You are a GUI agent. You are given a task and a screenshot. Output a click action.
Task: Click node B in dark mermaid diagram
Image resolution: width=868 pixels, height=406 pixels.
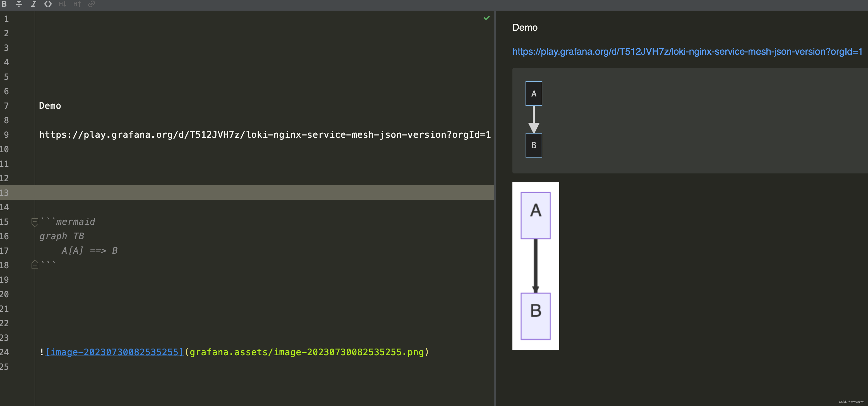[534, 145]
